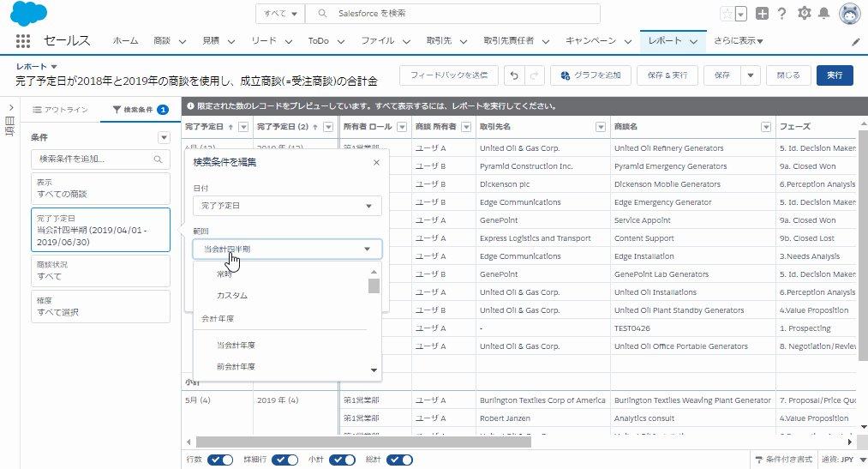Toggle the 詳細行 switch

285,460
